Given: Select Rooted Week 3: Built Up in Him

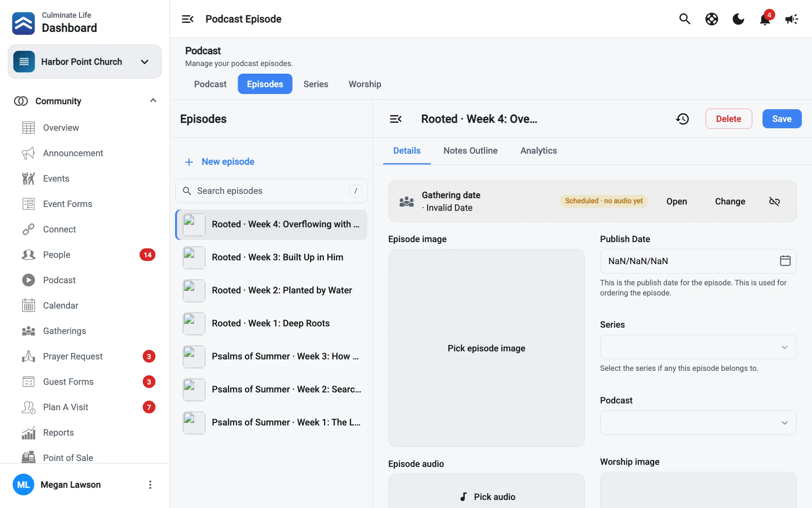Looking at the screenshot, I should (271, 257).
